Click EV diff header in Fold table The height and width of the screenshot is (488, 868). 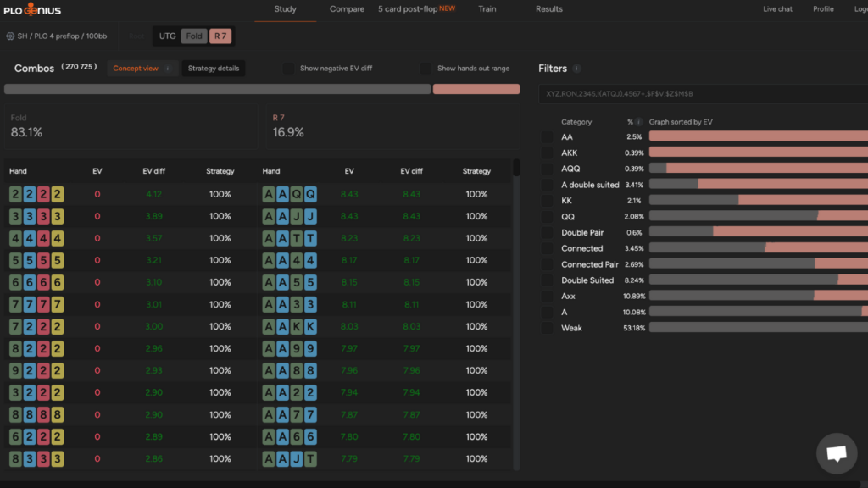pyautogui.click(x=154, y=171)
